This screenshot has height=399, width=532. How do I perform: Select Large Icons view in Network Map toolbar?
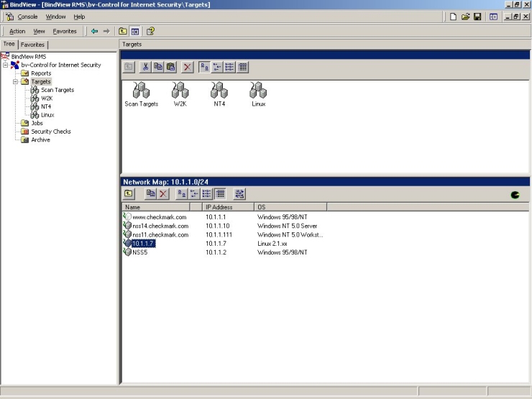coord(182,193)
